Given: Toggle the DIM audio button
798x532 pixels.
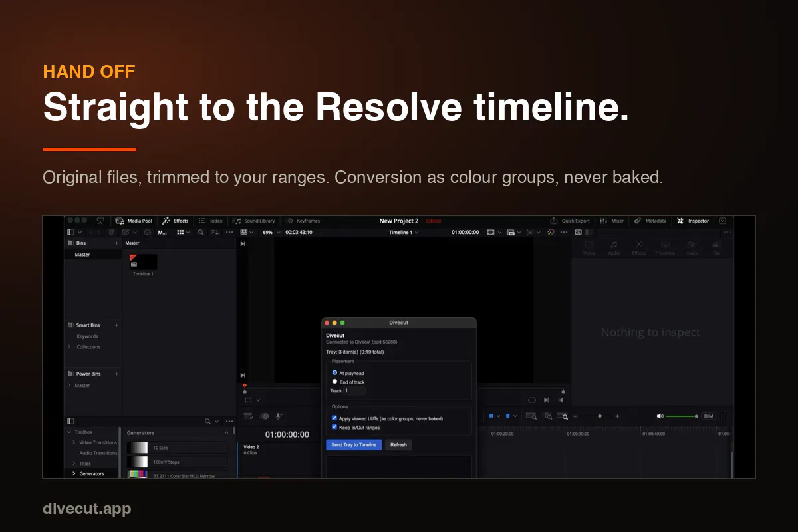Looking at the screenshot, I should coord(708,416).
